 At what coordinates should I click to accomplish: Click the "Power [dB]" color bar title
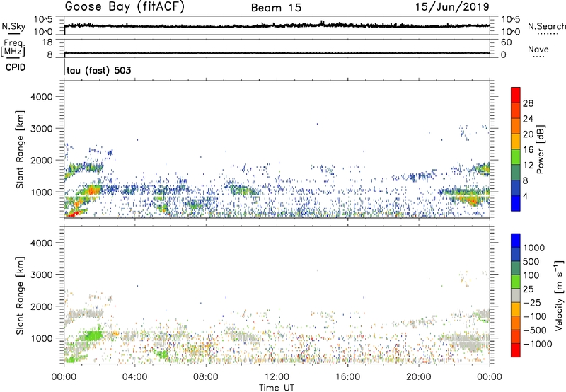(540, 149)
